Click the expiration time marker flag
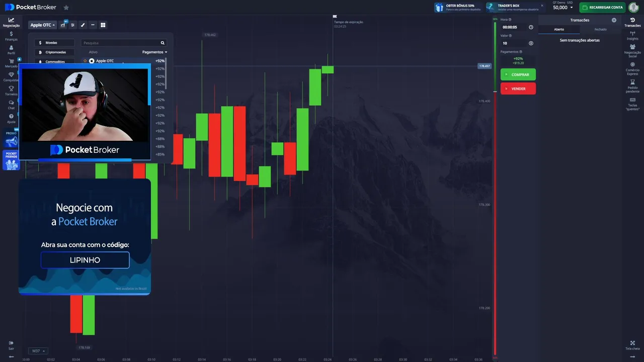The image size is (644, 362). (335, 17)
